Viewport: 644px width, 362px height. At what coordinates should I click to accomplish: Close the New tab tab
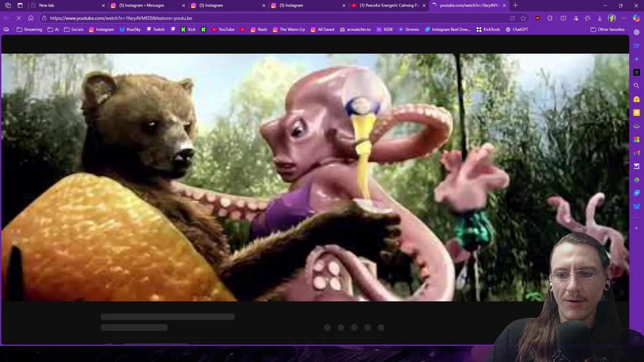pos(104,6)
